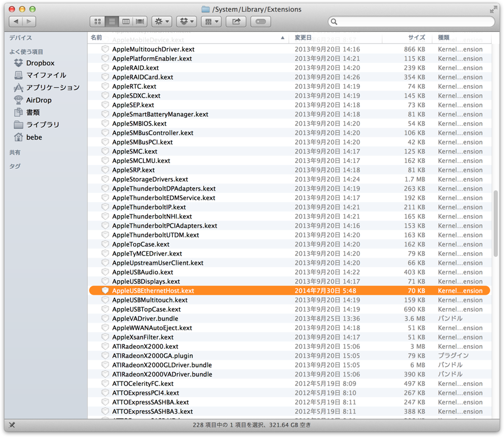Click the AppleSEP.kext file icon
This screenshot has height=437, width=504.
(x=105, y=105)
